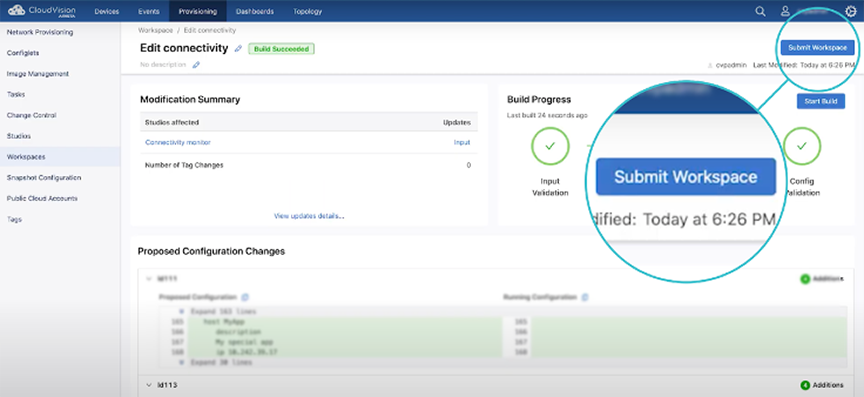864x397 pixels.
Task: Click the Config Validation checkmark circle
Action: 802,146
